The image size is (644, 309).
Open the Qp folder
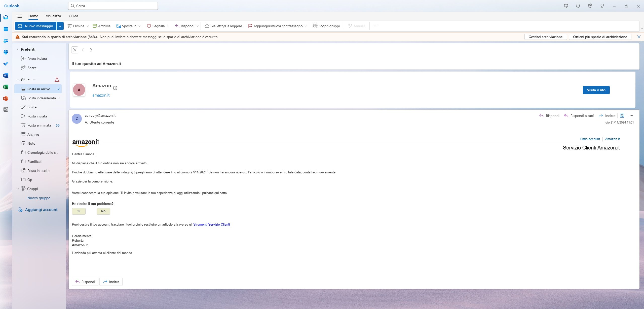38,180
